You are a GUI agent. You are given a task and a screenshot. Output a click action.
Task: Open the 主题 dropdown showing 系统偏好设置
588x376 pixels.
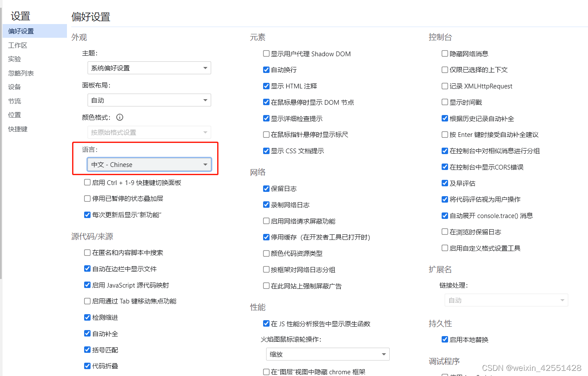(x=149, y=68)
